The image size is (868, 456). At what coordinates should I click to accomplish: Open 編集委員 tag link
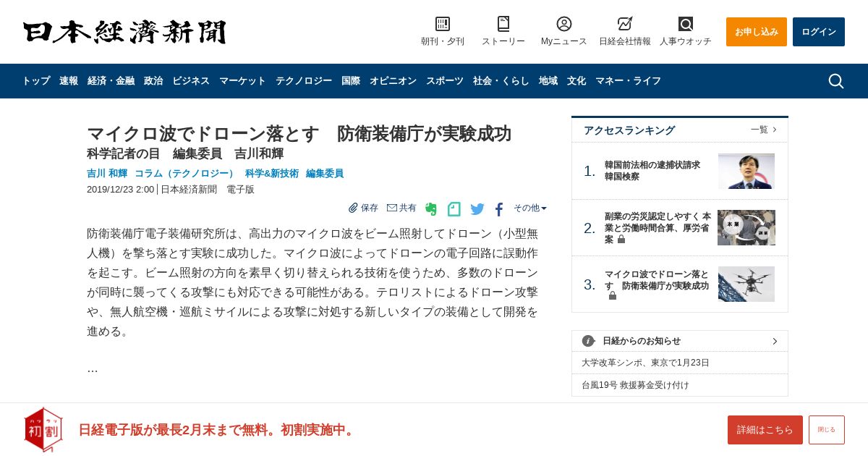[325, 174]
